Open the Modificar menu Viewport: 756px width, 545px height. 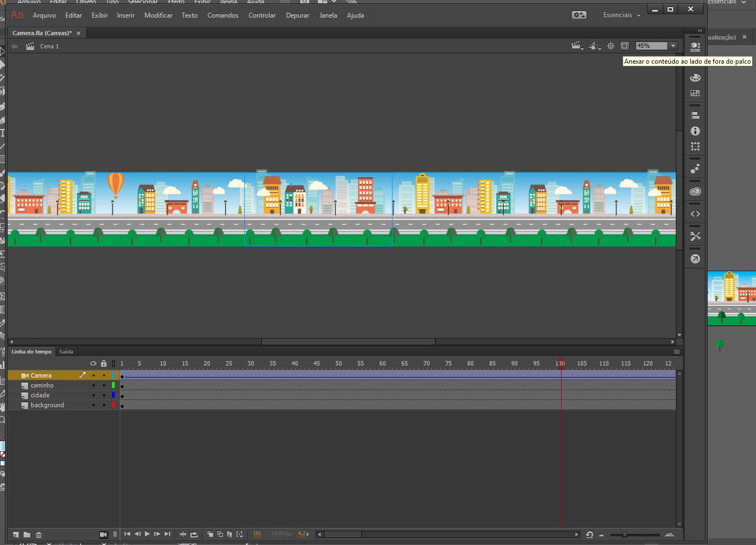[x=159, y=15]
